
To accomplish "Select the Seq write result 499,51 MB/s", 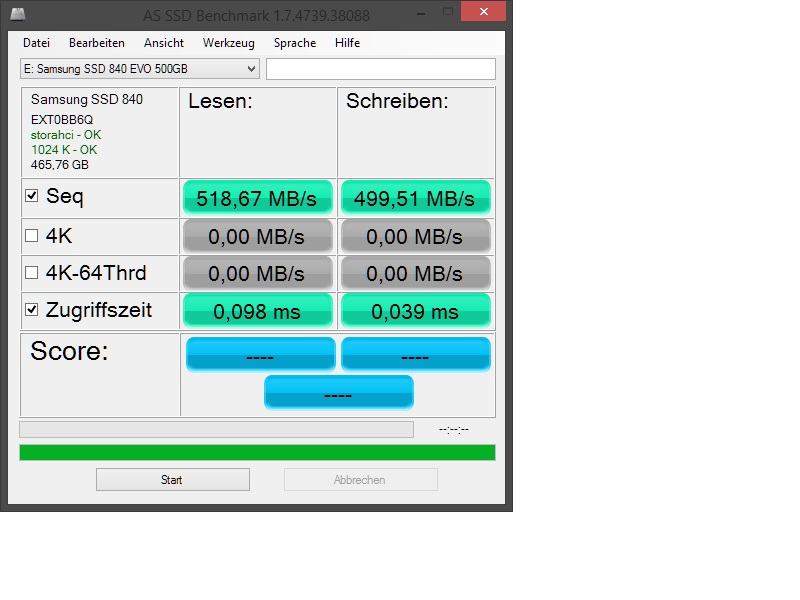I will click(x=415, y=198).
